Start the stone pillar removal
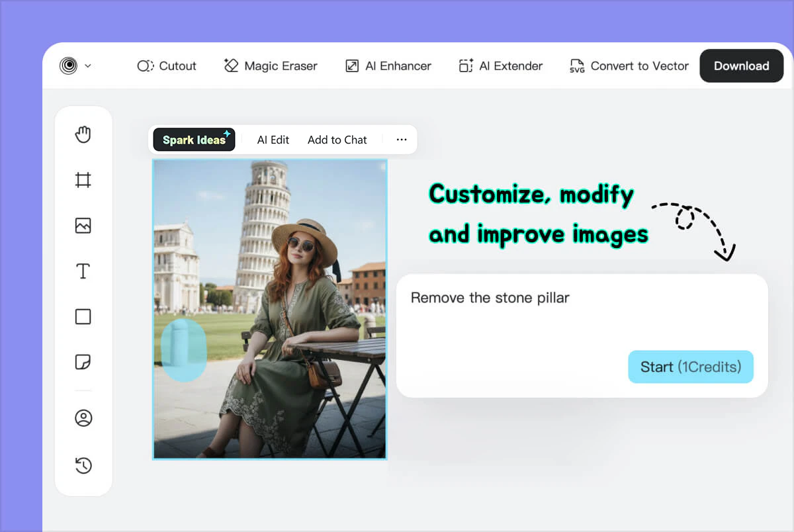The width and height of the screenshot is (794, 532). coord(690,367)
